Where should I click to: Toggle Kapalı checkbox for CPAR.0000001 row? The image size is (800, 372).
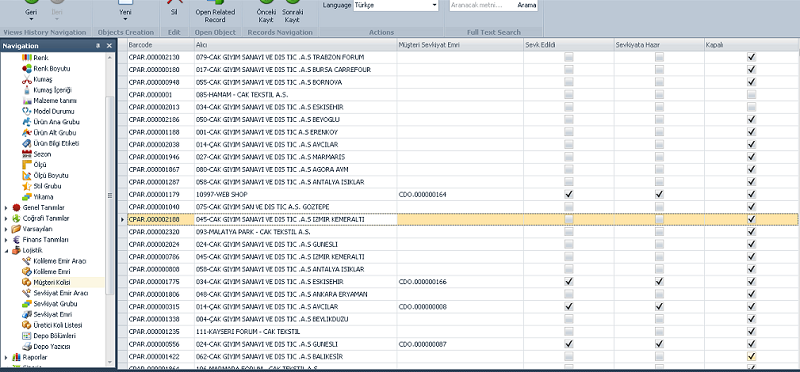pos(751,94)
